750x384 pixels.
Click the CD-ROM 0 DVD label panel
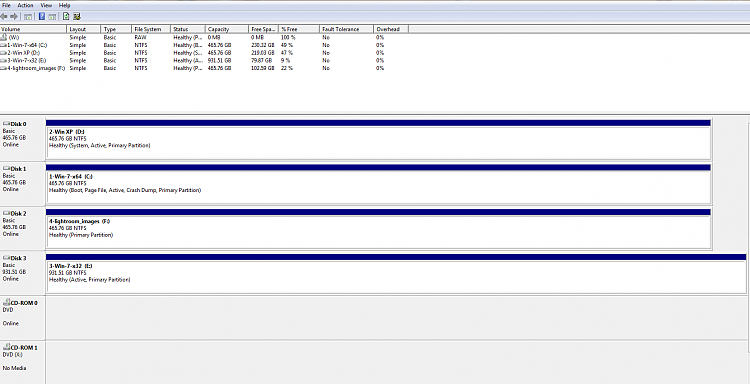tap(22, 318)
